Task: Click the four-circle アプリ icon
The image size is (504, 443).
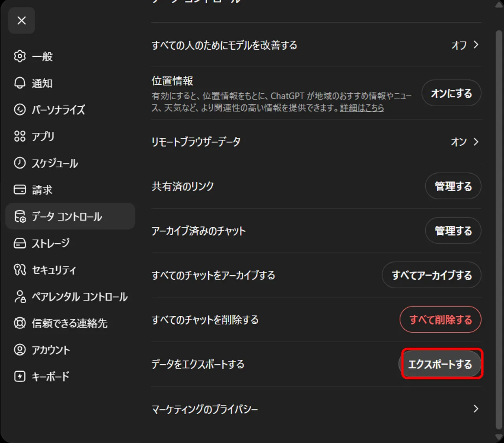Action: tap(20, 136)
